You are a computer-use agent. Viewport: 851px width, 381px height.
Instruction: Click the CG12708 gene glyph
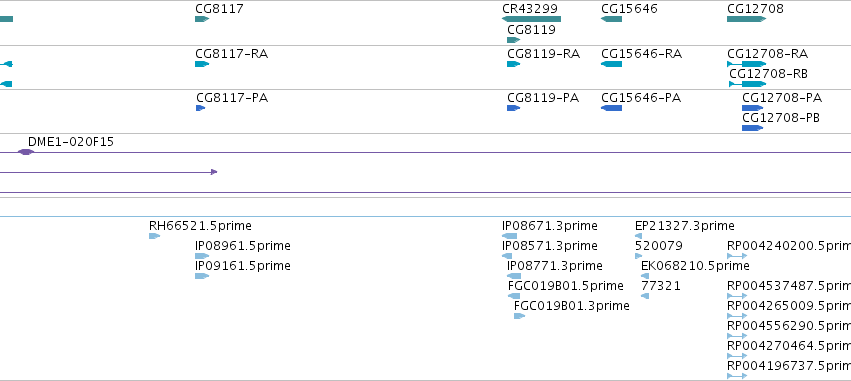point(746,19)
